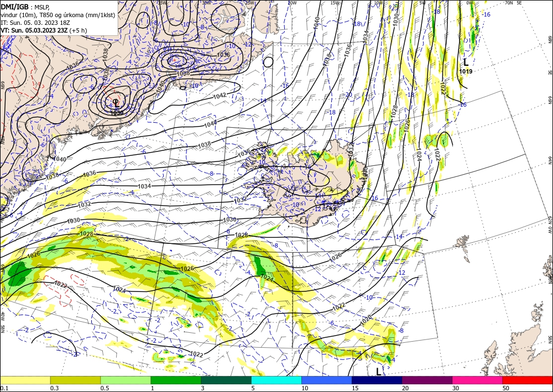Pick the cyan 5–10 legend swatch
Viewport: 553px width, 392px height.
pos(276,380)
